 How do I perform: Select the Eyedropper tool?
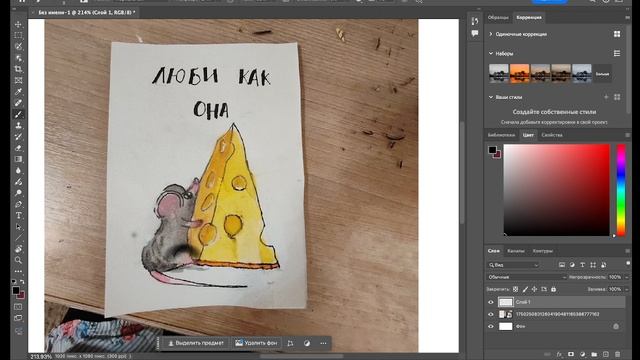point(18,91)
